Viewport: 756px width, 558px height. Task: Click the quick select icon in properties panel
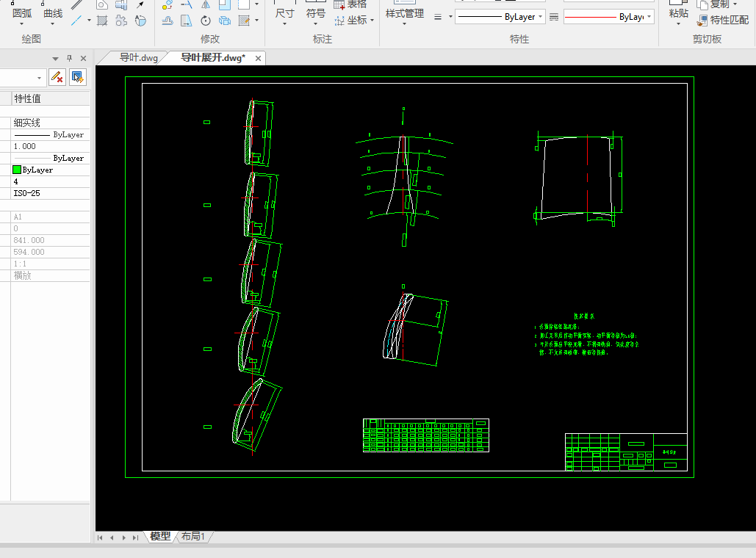click(78, 76)
